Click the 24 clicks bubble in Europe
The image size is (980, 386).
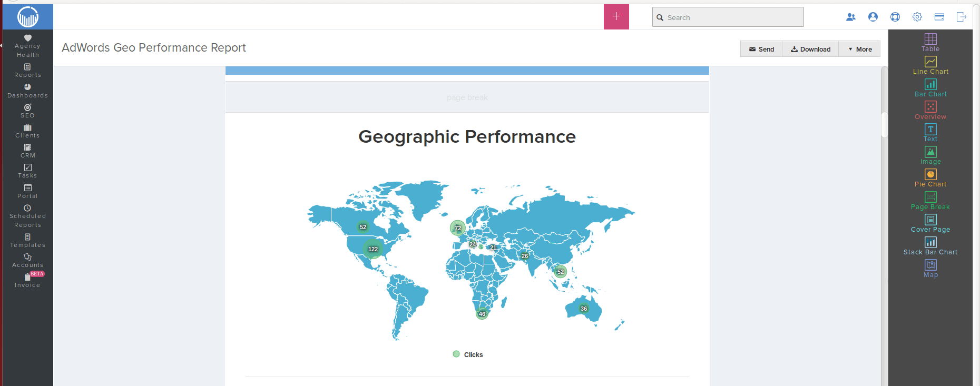point(473,244)
